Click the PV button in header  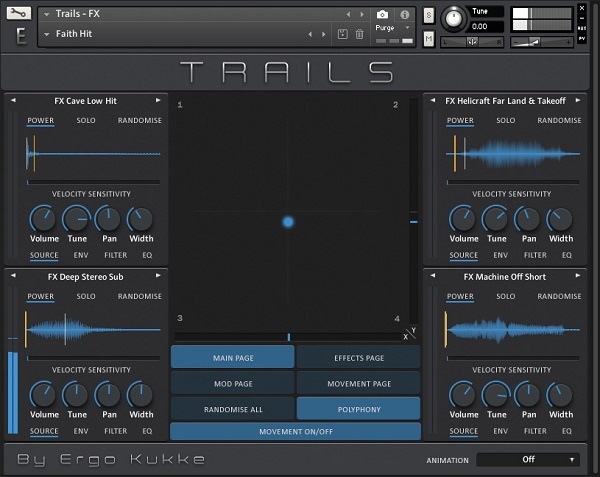[x=582, y=39]
